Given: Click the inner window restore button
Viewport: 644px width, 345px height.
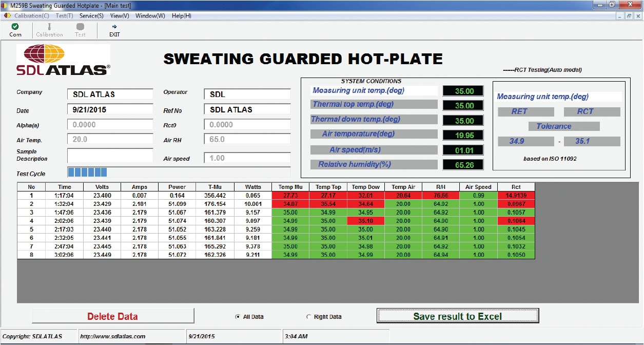Looking at the screenshot, I should (x=629, y=16).
